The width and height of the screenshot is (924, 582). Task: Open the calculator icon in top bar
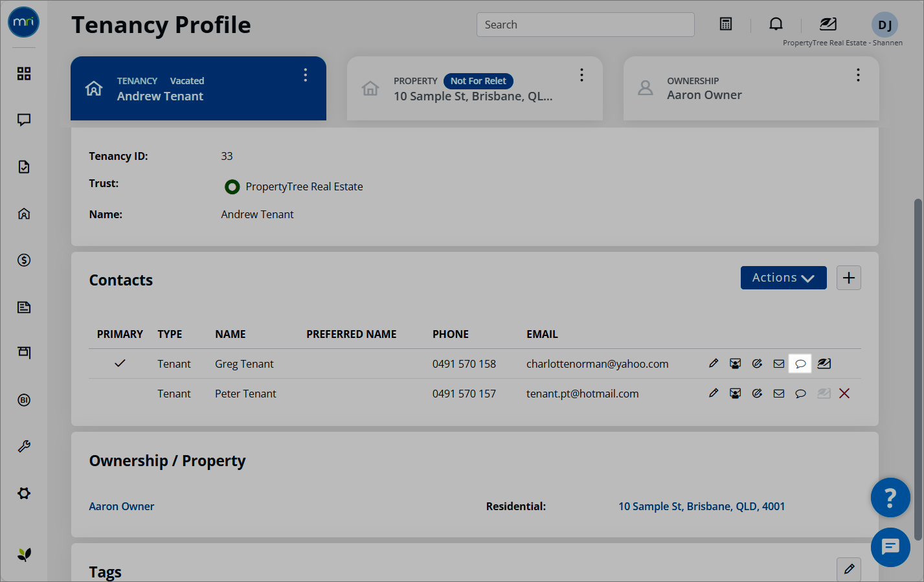pyautogui.click(x=726, y=24)
